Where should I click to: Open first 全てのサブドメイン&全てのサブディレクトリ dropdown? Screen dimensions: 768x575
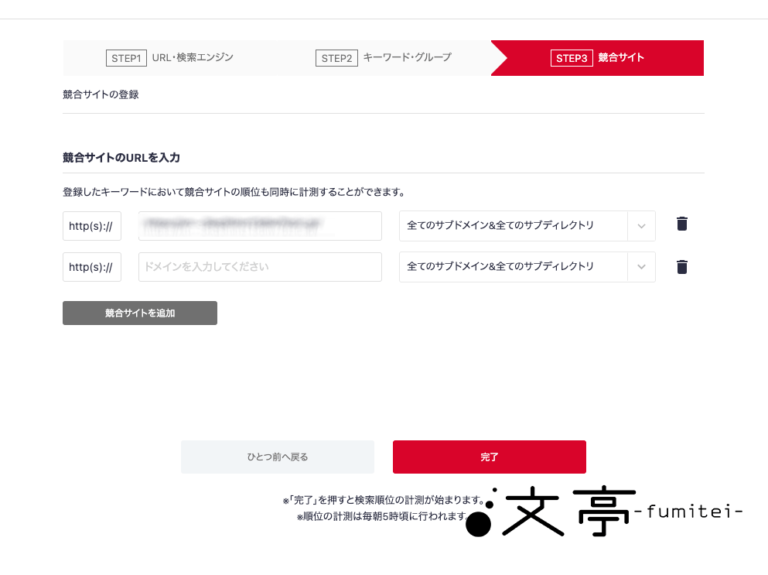[527, 226]
